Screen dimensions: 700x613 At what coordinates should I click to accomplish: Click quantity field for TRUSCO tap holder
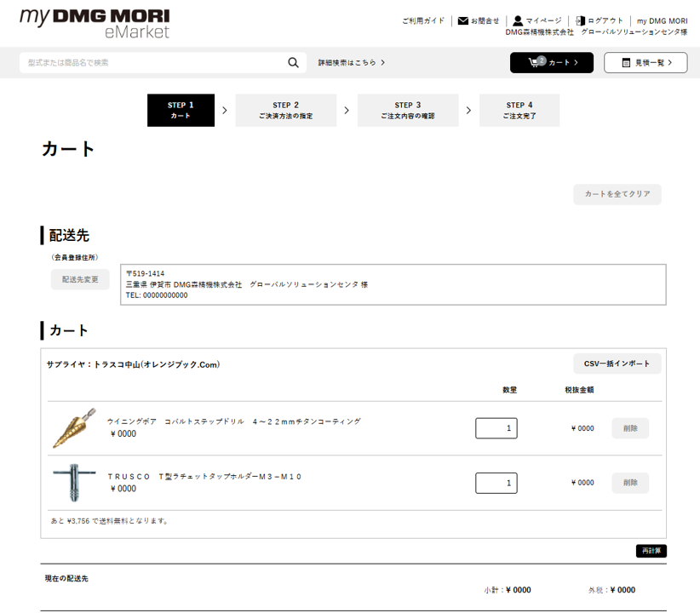pos(496,483)
